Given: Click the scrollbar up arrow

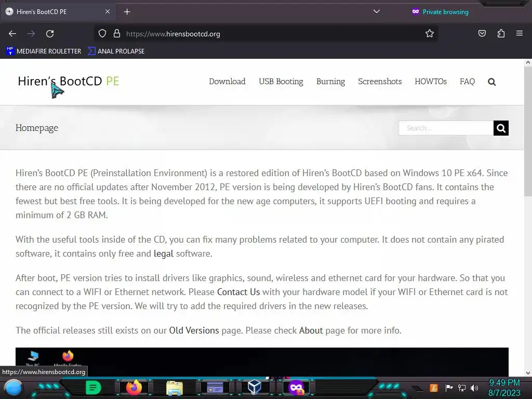Looking at the screenshot, I should tap(528, 62).
